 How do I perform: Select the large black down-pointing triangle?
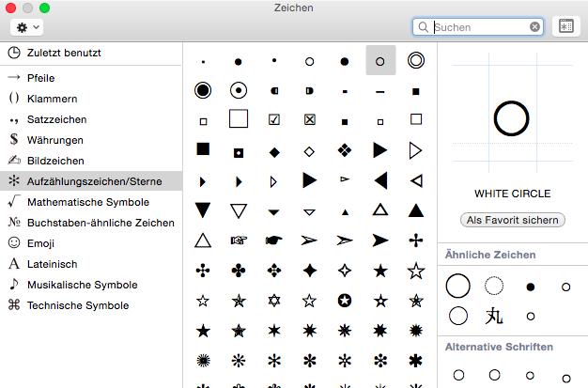coord(203,210)
